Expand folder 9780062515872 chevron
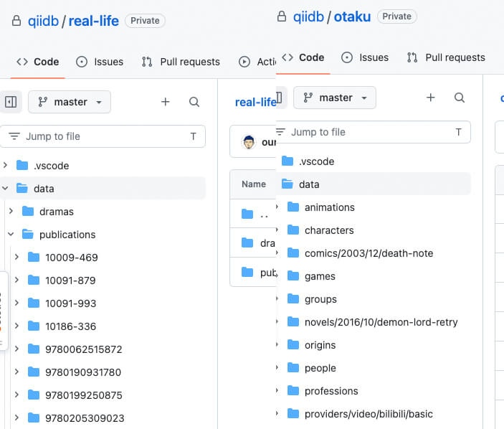This screenshot has height=429, width=504. point(16,349)
